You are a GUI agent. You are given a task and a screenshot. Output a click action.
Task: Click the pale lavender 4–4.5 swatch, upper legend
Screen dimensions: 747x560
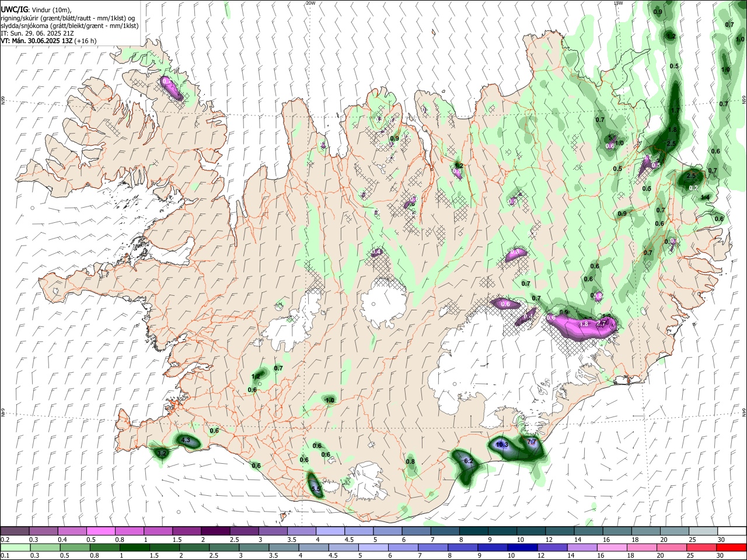[x=330, y=531]
